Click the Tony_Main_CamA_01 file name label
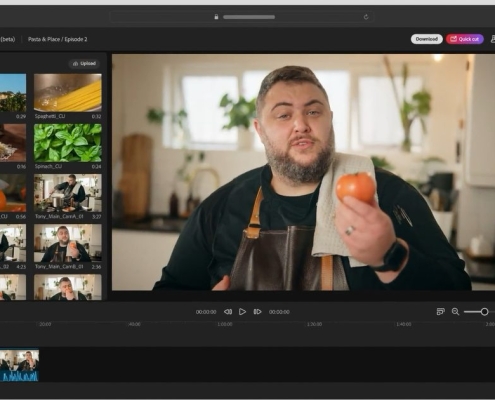Image resolution: width=495 pixels, height=400 pixels. [x=59, y=216]
